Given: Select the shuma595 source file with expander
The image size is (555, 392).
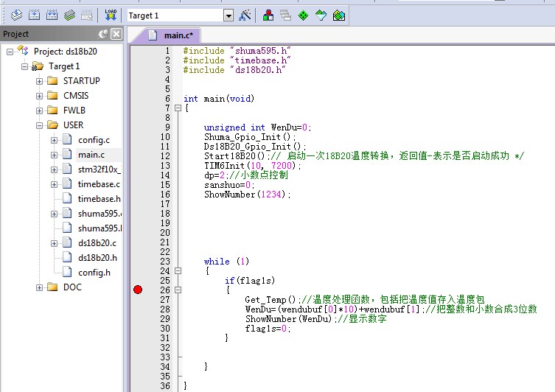Looking at the screenshot, I should 100,214.
